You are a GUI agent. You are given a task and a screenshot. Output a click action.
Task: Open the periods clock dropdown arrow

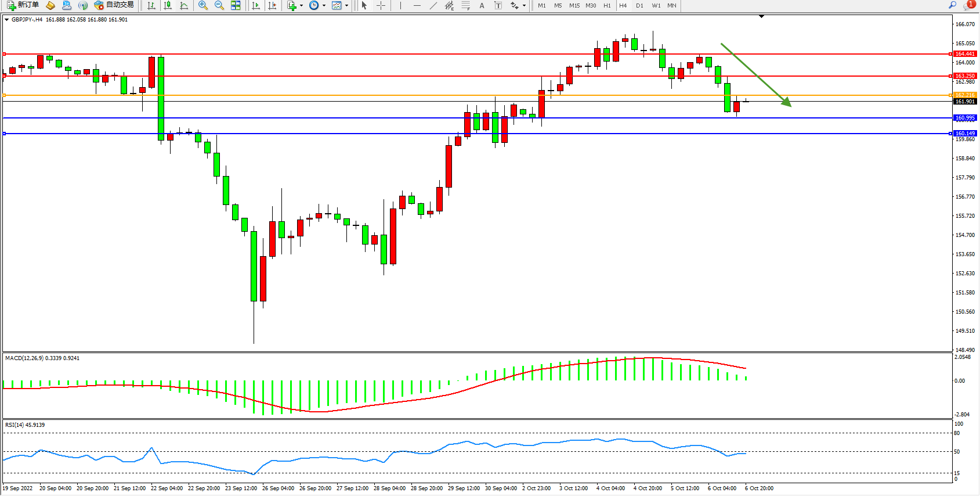pos(324,6)
